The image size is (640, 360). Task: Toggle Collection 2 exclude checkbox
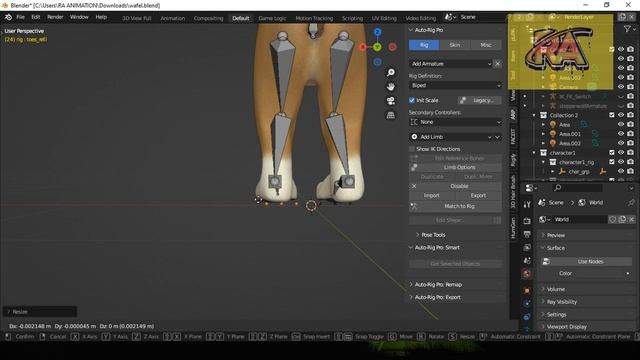click(x=611, y=115)
